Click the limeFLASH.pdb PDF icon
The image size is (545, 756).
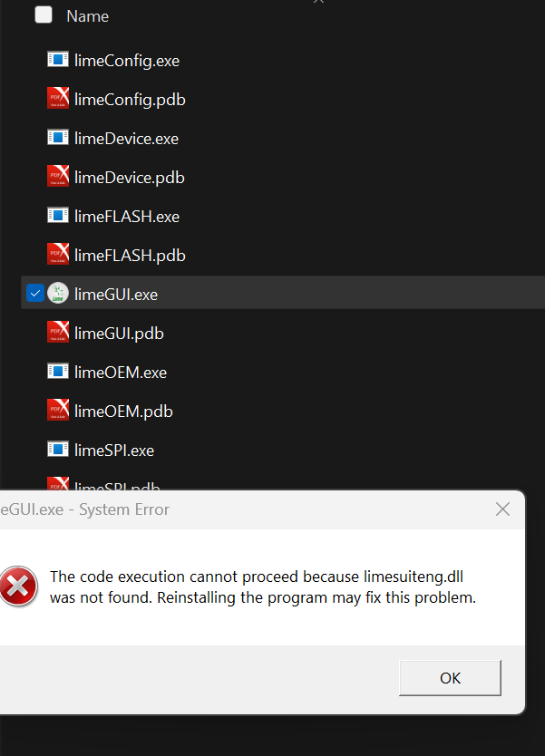(58, 256)
